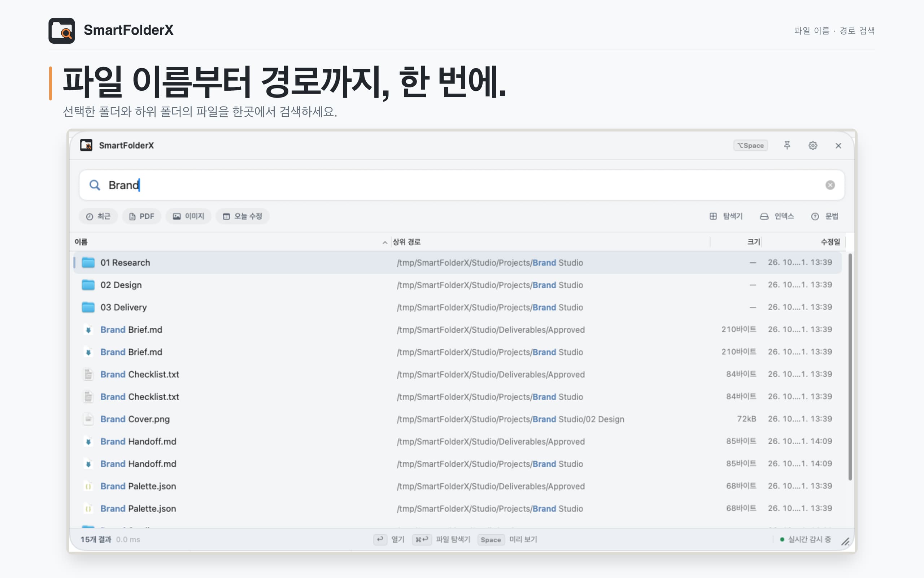The height and width of the screenshot is (578, 924).
Task: Click the 열기 return key hint
Action: click(x=389, y=539)
